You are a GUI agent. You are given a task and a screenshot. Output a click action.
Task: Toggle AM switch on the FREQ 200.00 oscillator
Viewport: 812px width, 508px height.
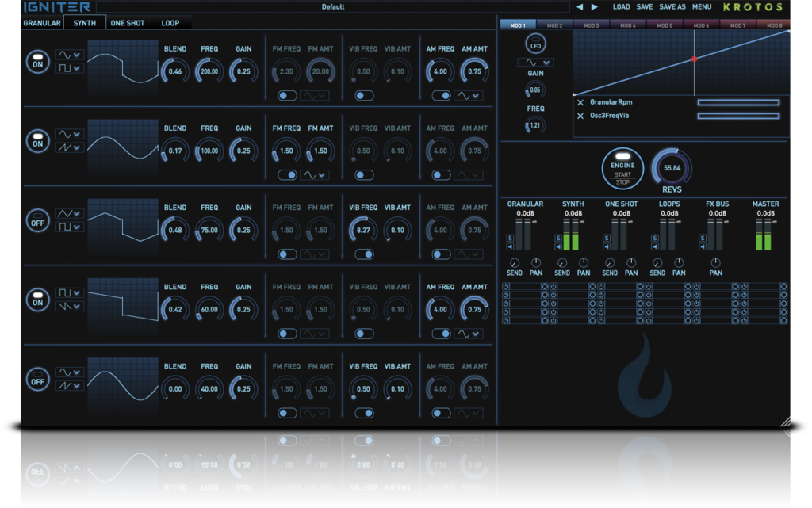coord(441,96)
